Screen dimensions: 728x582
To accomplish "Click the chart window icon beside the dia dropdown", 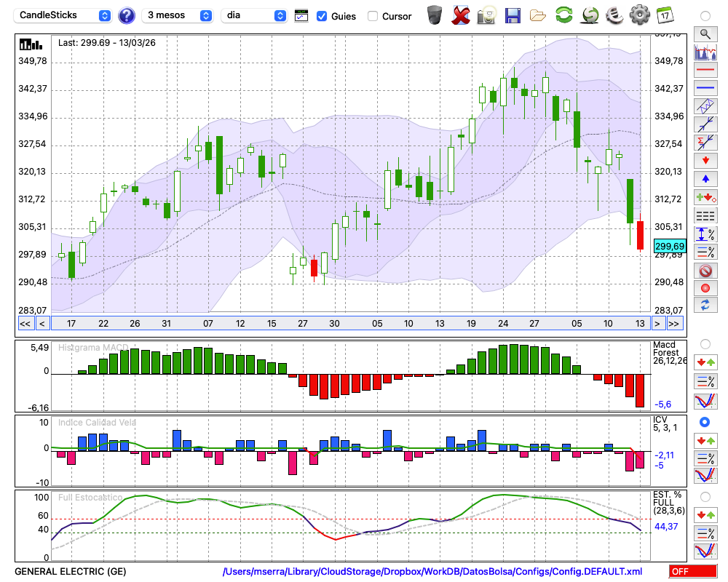I will [301, 16].
